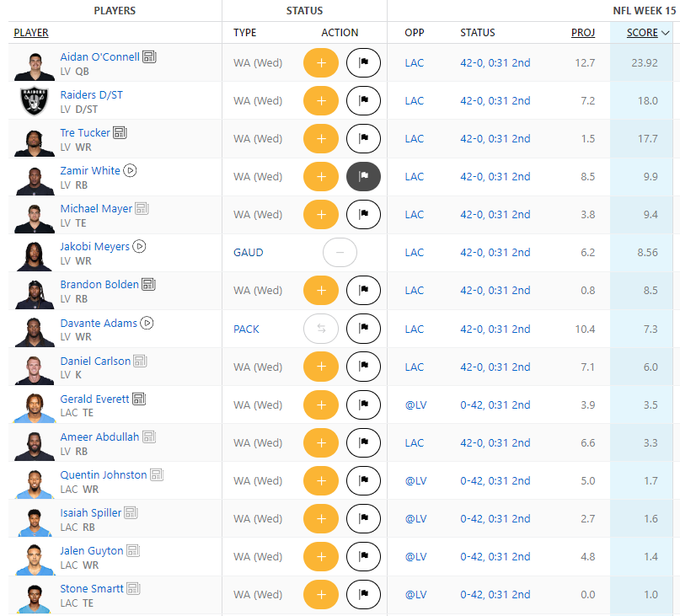Image resolution: width=680 pixels, height=616 pixels.
Task: Open news note icon beside Aidan O'Connell
Action: pos(149,56)
